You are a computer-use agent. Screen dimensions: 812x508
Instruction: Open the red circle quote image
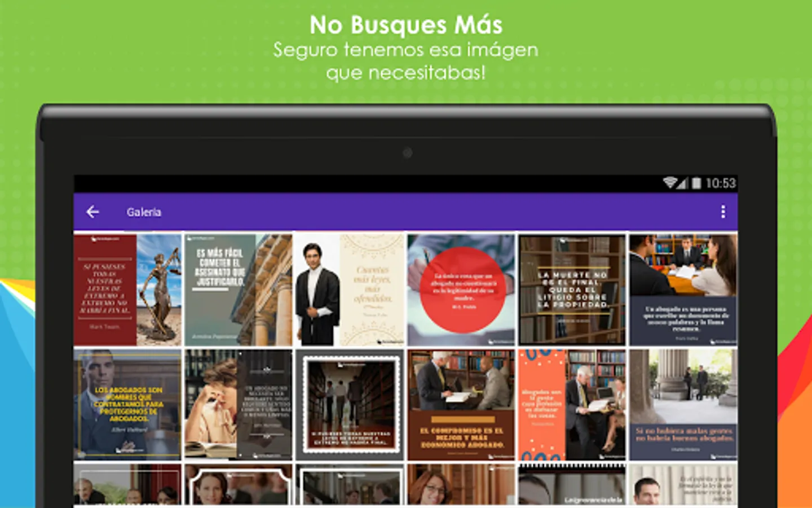coord(461,290)
